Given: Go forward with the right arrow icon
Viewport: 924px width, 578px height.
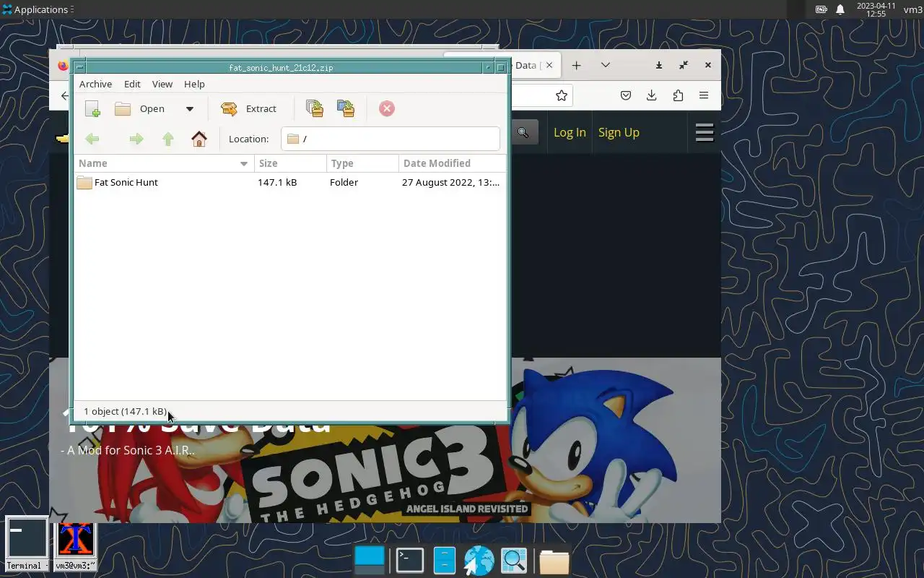Looking at the screenshot, I should (136, 139).
